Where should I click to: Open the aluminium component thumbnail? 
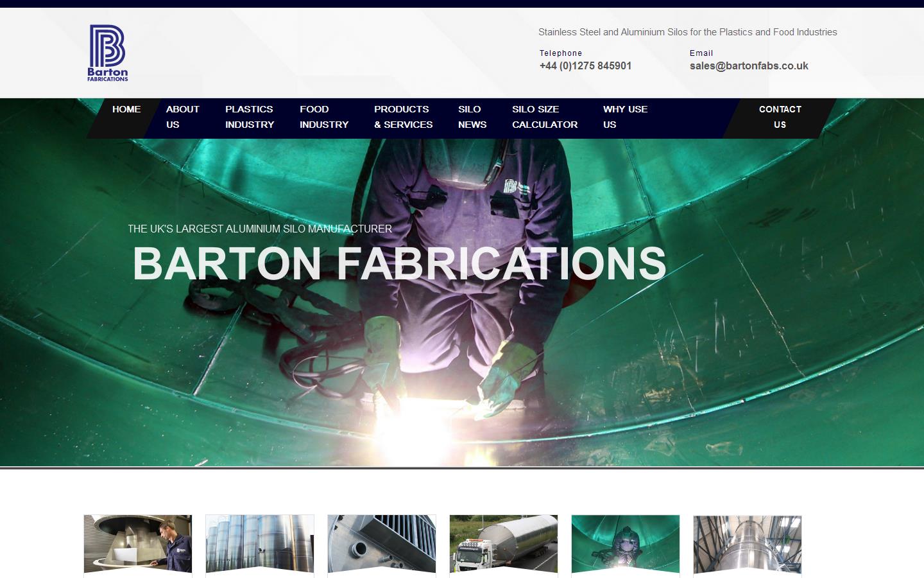point(382,545)
